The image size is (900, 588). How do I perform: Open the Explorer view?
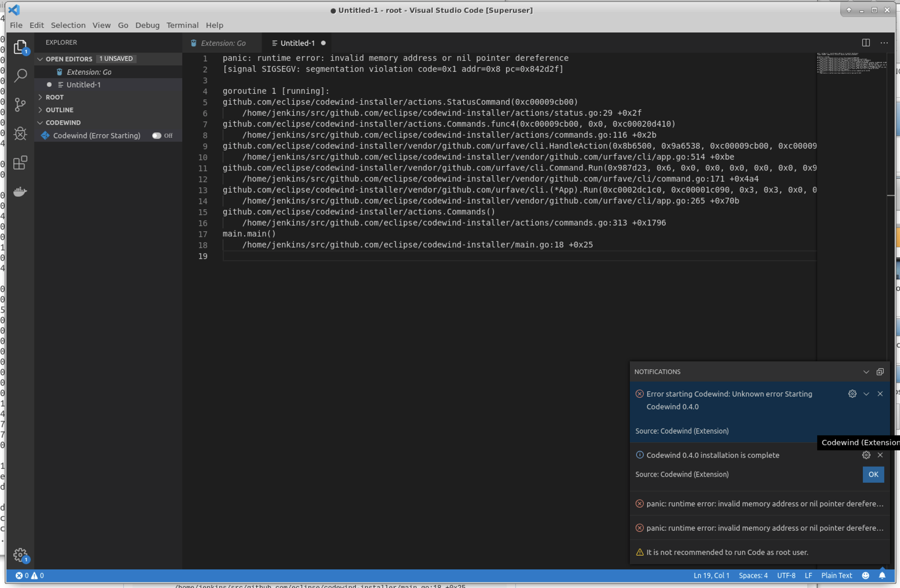pyautogui.click(x=21, y=47)
